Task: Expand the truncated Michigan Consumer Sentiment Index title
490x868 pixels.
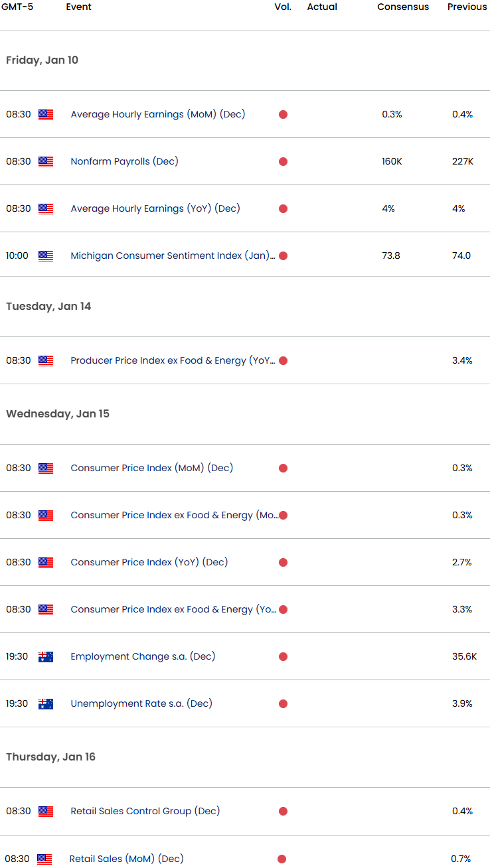Action: [173, 255]
